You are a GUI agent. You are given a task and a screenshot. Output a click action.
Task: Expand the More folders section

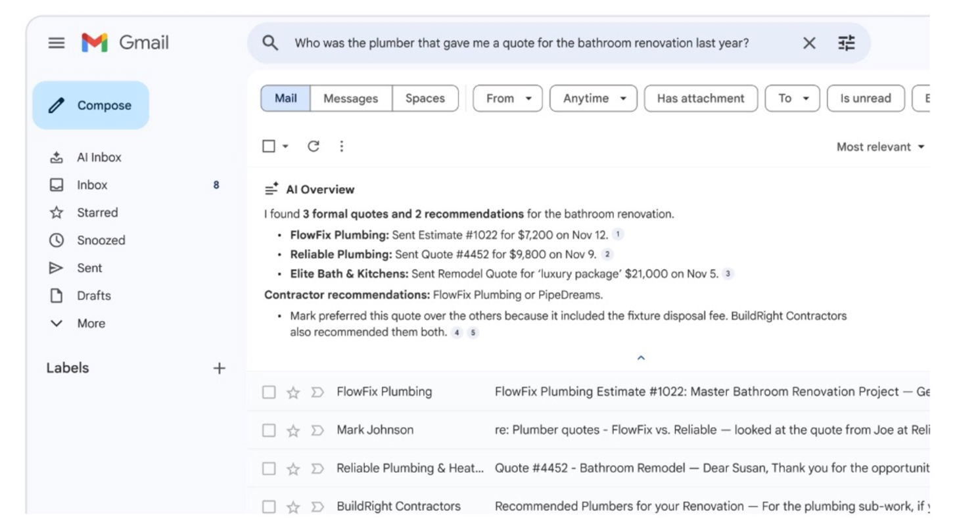91,323
